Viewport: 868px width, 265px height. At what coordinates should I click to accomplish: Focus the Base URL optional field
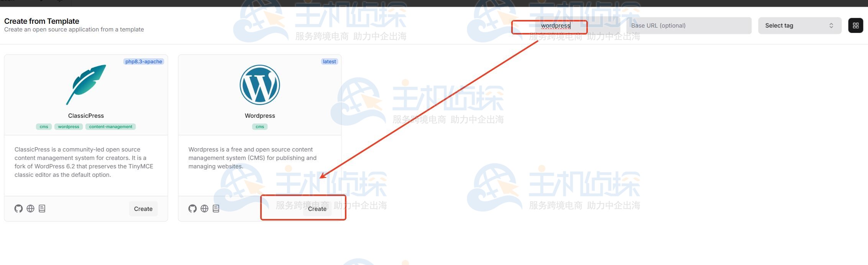689,26
